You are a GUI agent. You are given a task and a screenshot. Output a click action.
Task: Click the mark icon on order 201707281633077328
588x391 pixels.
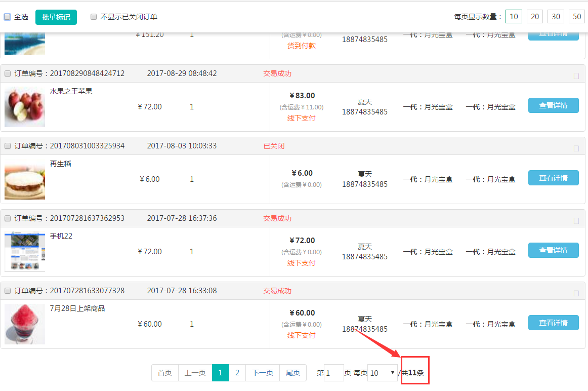click(x=576, y=294)
